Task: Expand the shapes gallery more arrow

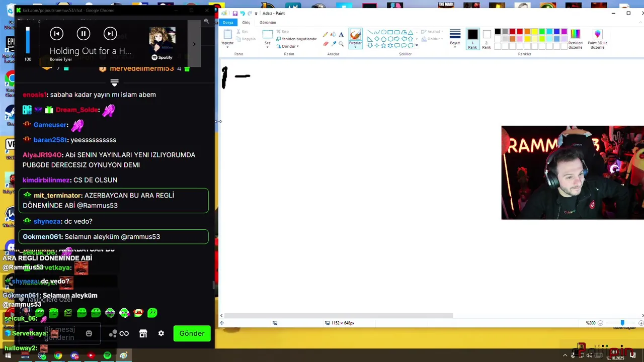Action: (x=417, y=45)
